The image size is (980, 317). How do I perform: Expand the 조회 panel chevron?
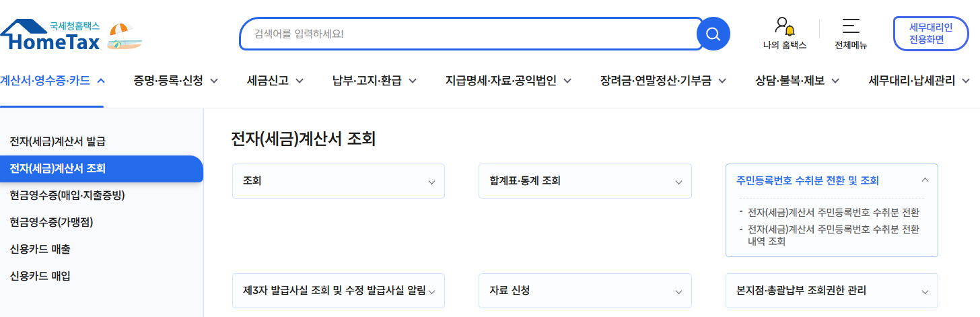[x=431, y=182]
